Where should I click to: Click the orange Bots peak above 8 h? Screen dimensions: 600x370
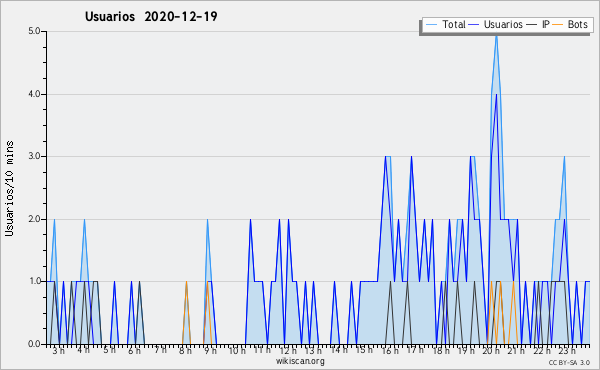186,282
